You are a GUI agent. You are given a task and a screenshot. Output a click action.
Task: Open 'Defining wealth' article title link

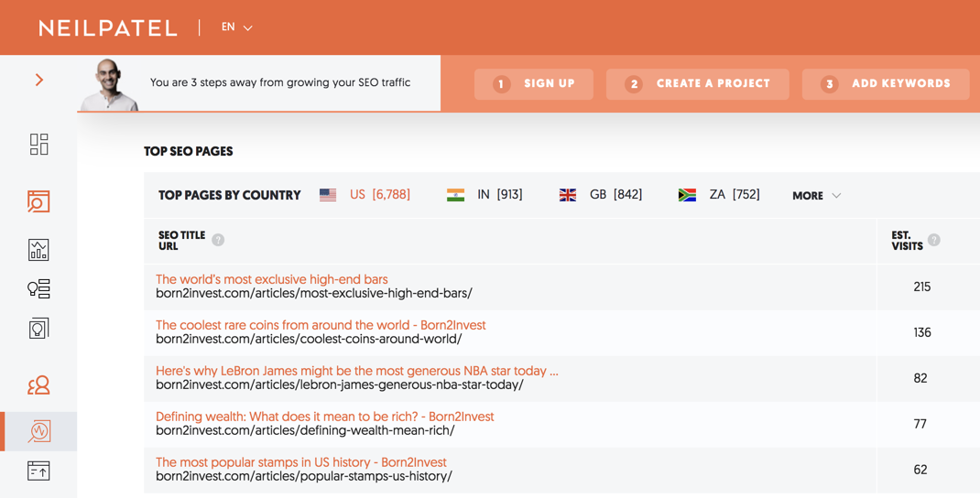tap(325, 417)
